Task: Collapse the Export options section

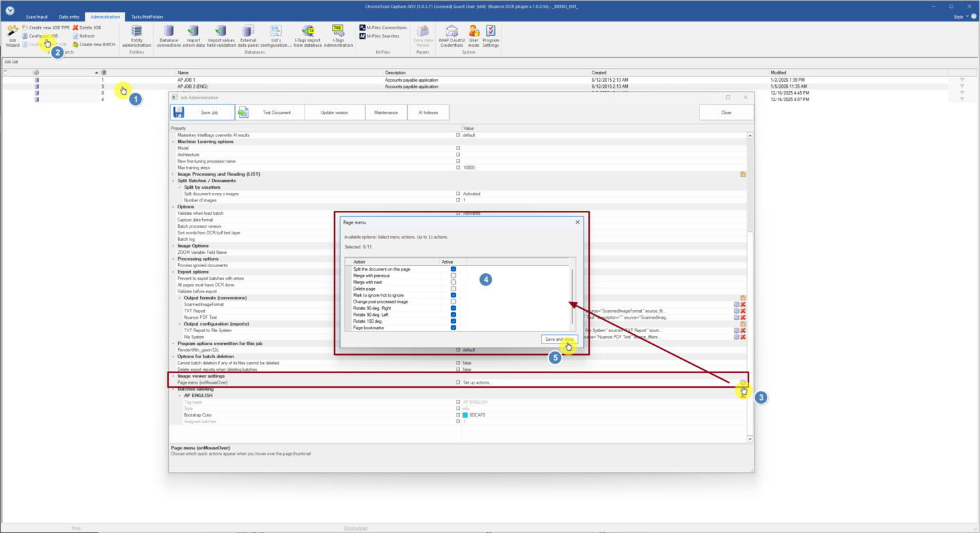Action: pos(173,272)
